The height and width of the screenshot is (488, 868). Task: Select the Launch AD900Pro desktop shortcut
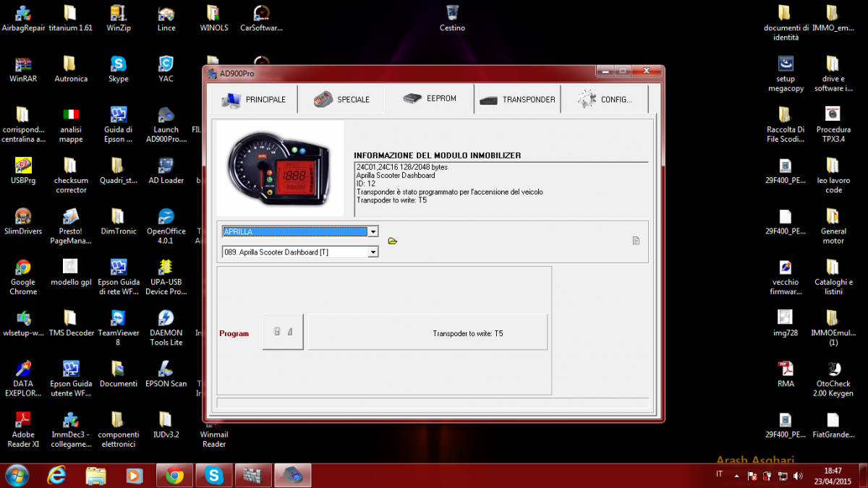(x=166, y=125)
